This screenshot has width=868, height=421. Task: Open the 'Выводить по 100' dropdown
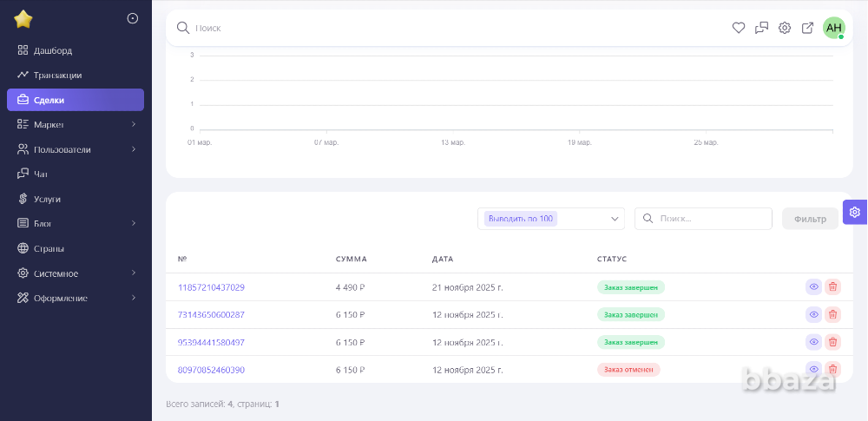point(550,219)
